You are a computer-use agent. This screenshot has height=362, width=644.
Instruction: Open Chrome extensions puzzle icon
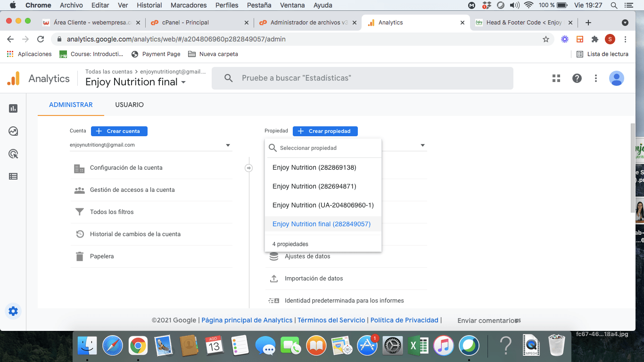(x=595, y=39)
